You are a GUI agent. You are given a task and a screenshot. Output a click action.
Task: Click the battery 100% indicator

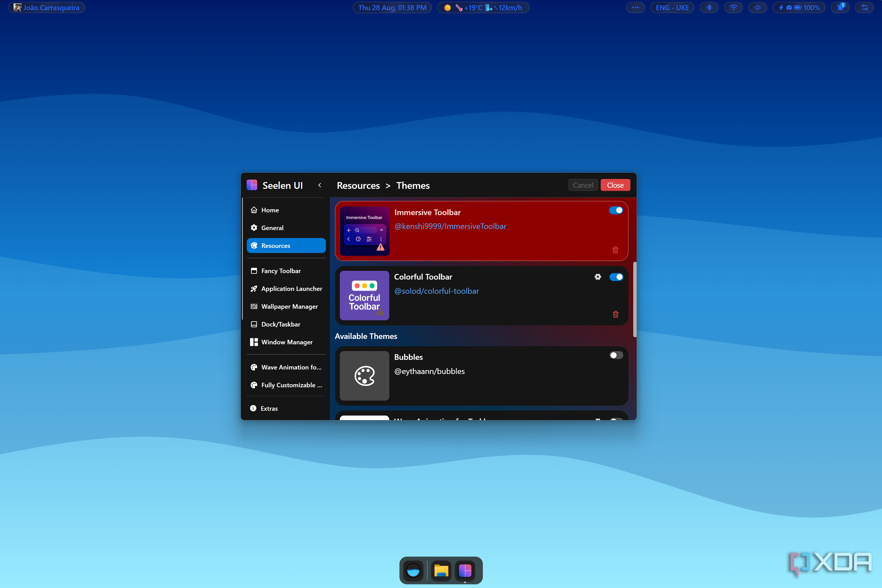[x=799, y=8]
